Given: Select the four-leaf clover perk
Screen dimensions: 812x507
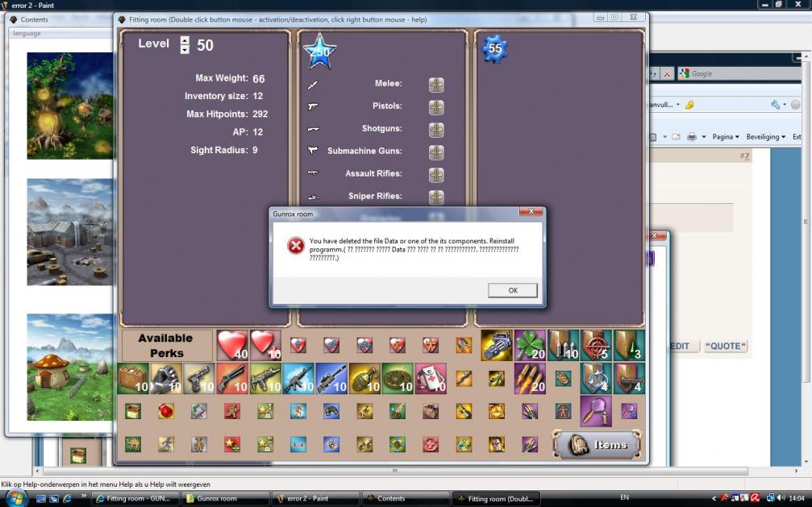Looking at the screenshot, I should 530,345.
